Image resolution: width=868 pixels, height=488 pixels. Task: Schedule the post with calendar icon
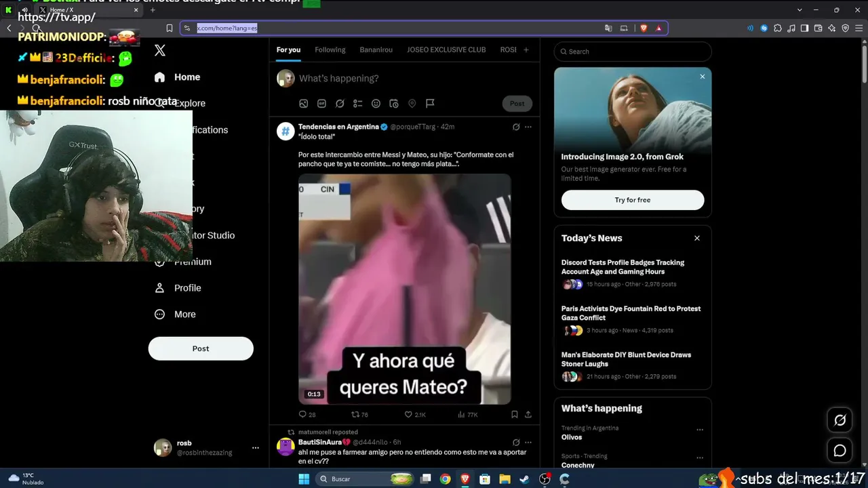click(x=394, y=104)
